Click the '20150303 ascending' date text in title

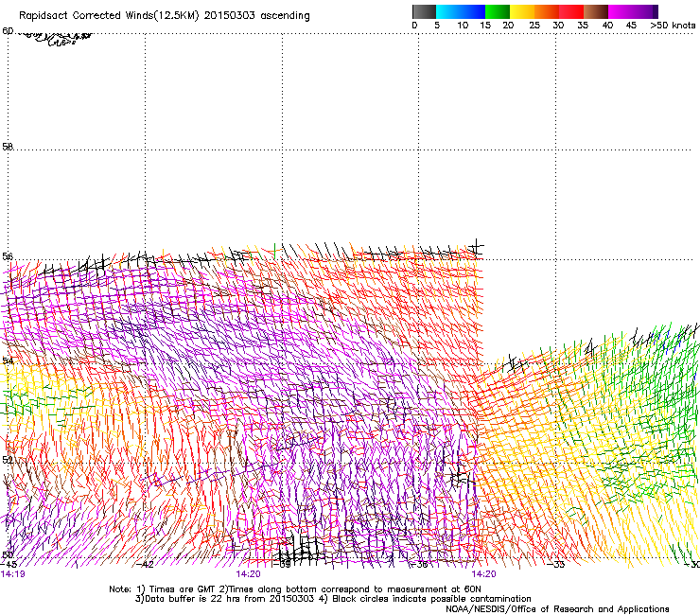(256, 16)
